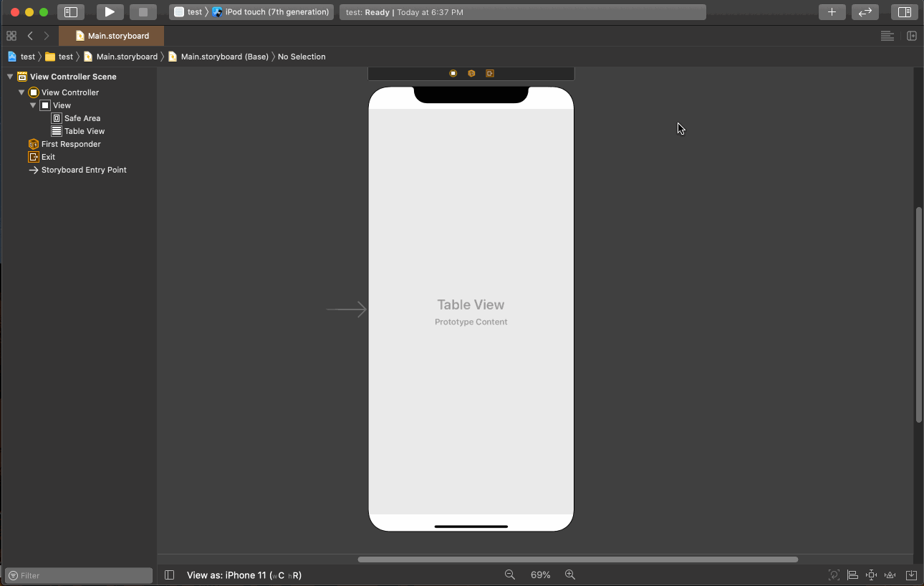
Task: Go back in editor history
Action: click(x=30, y=36)
